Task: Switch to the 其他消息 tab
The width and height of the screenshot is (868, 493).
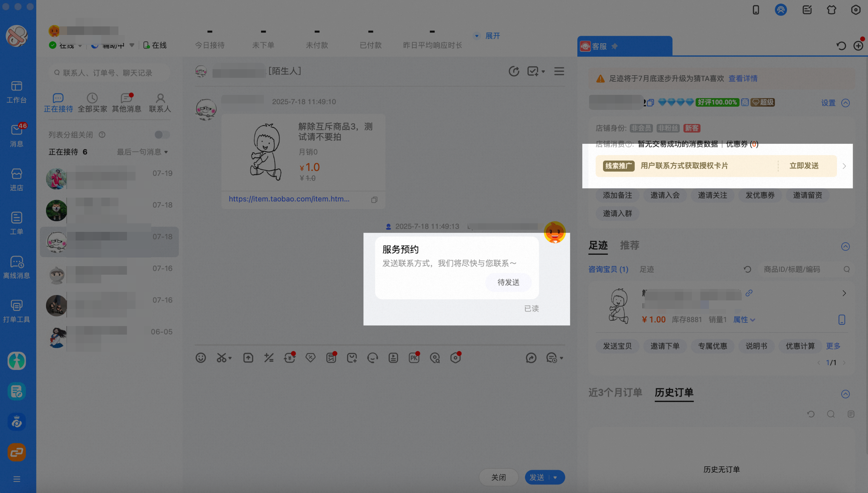Action: (126, 103)
